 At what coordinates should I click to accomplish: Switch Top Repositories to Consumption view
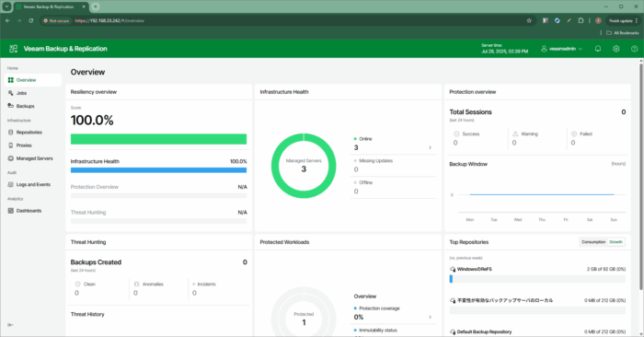pos(593,242)
